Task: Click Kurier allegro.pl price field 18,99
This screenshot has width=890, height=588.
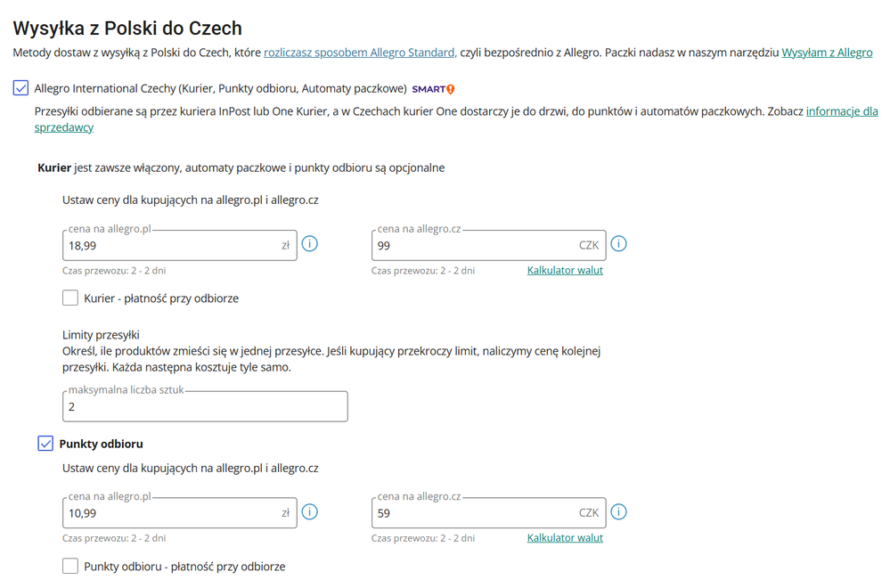Action: pos(169,245)
